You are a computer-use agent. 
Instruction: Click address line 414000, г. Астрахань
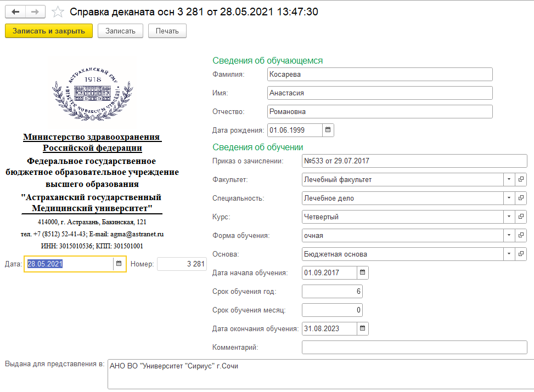coord(92,222)
